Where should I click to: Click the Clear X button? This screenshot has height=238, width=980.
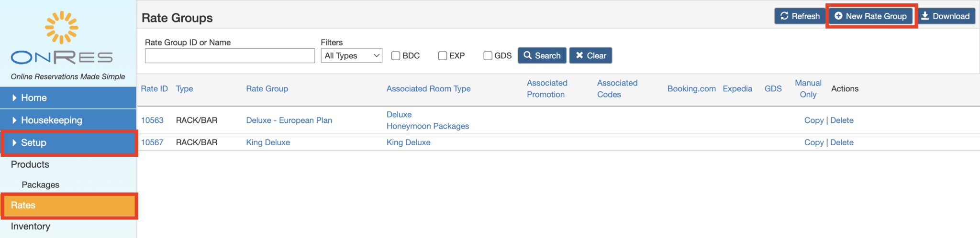coord(590,55)
